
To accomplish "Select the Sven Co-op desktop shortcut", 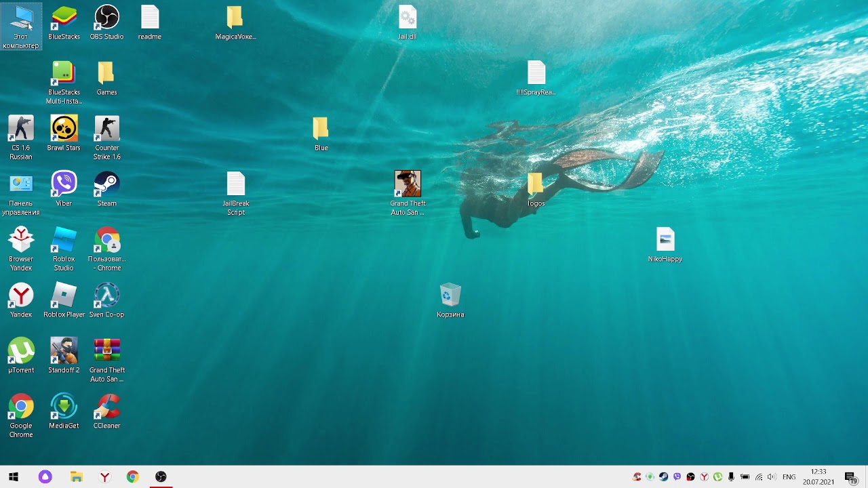I will click(x=106, y=301).
